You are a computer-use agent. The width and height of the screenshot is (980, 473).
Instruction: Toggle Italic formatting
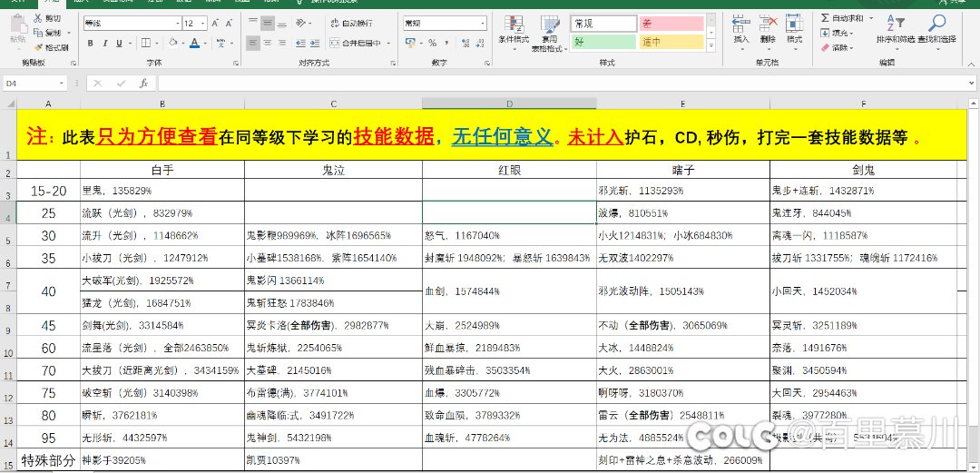point(103,44)
